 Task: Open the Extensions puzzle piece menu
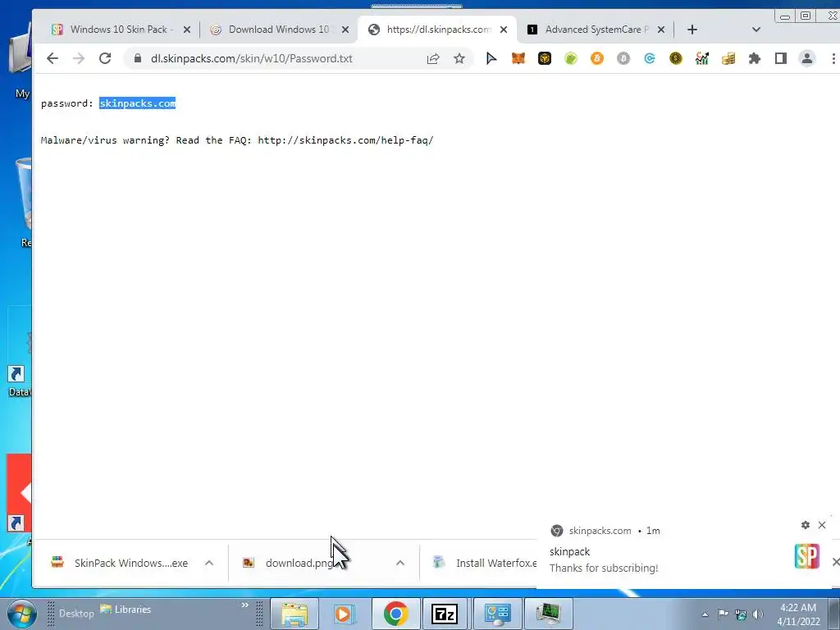tap(755, 58)
